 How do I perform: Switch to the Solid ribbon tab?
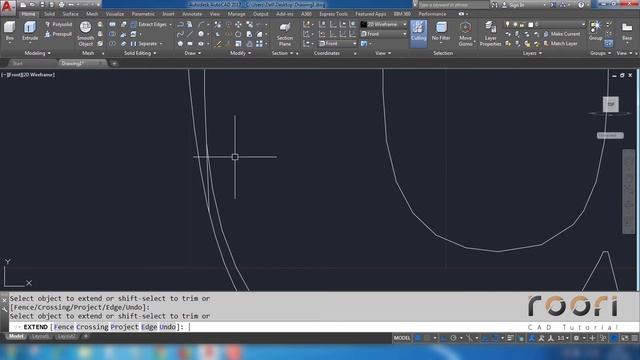point(49,14)
